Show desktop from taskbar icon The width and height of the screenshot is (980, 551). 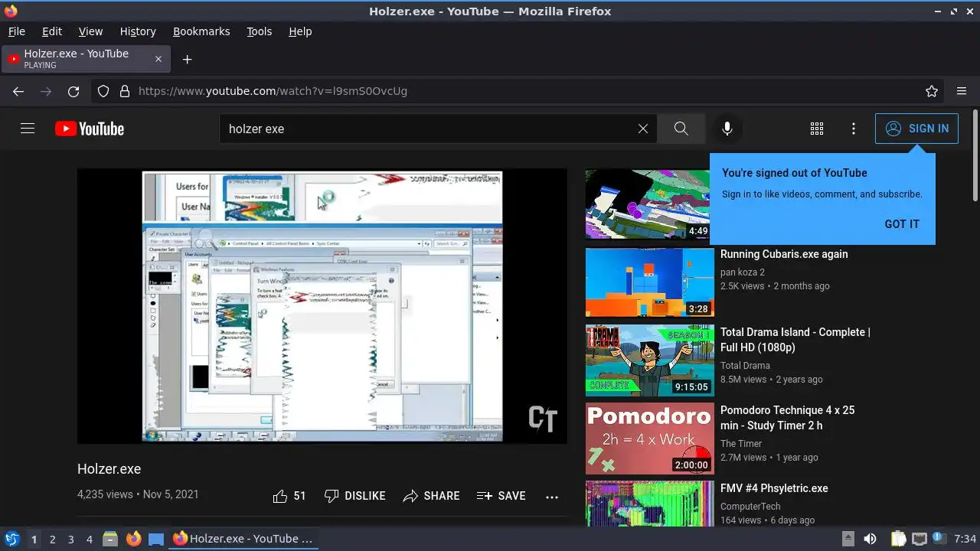point(156,539)
